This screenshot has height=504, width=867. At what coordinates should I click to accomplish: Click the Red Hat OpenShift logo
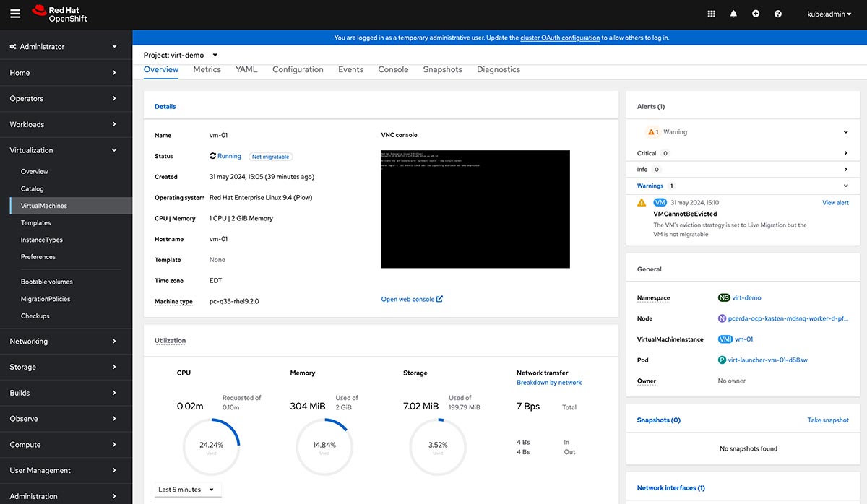tap(60, 14)
